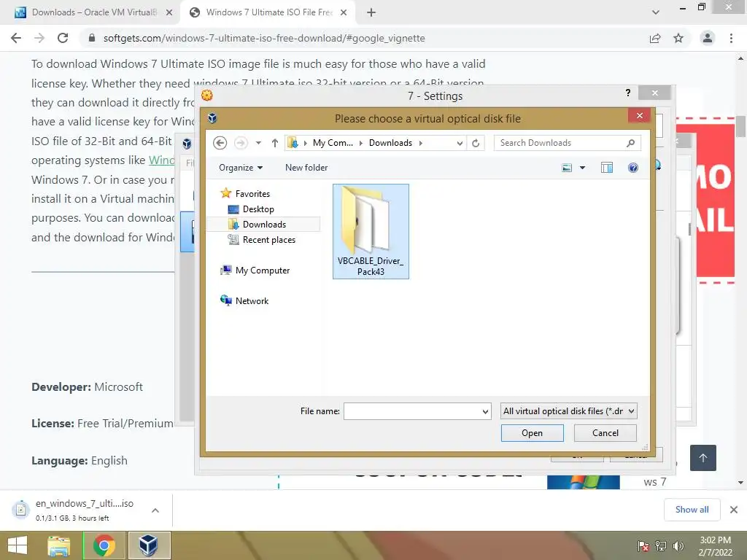The height and width of the screenshot is (560, 747).
Task: Select the VBCABLE_Driver_Pack43 folder
Action: [x=371, y=231]
